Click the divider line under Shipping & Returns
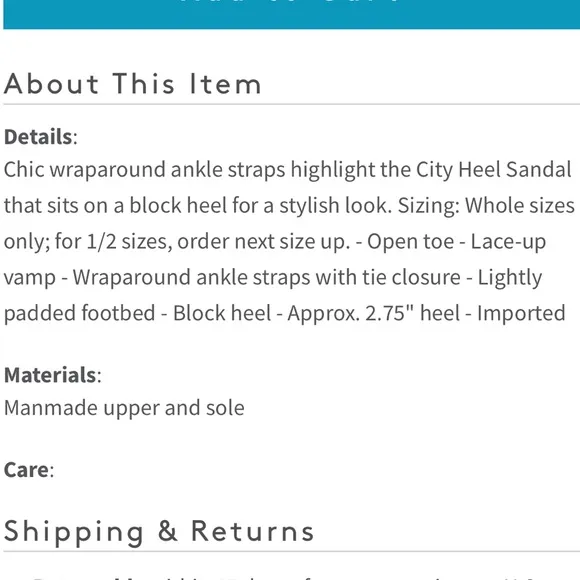This screenshot has width=580, height=580. click(x=291, y=552)
